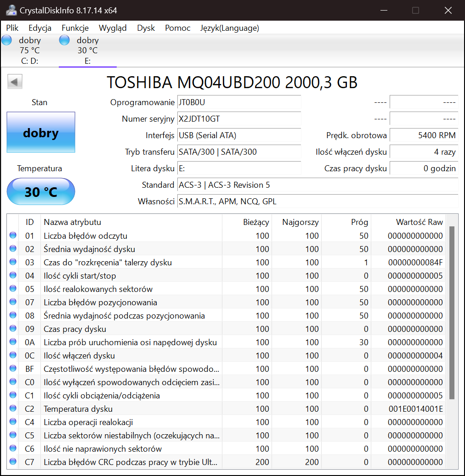
Task: Click status orb of attribute C1 row
Action: [13, 395]
